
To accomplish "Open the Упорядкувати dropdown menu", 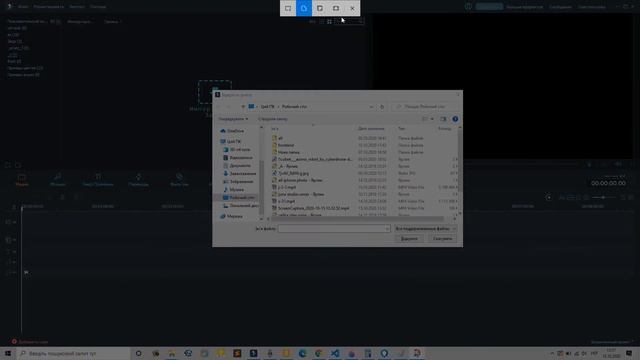I will coord(233,119).
